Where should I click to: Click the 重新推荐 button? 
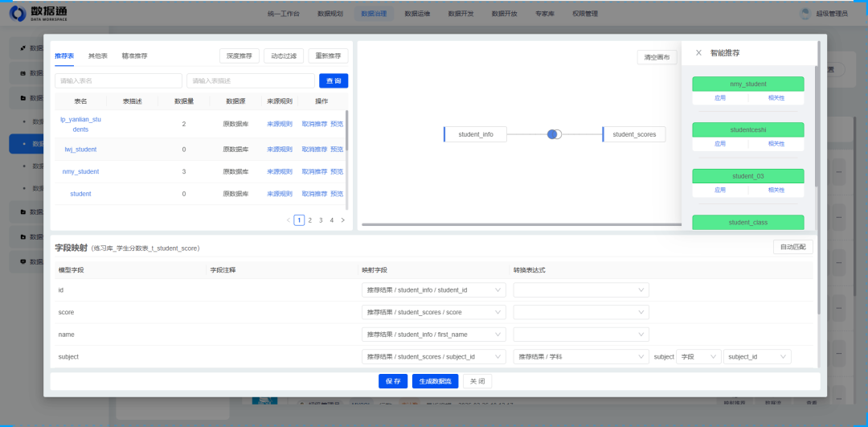(328, 56)
